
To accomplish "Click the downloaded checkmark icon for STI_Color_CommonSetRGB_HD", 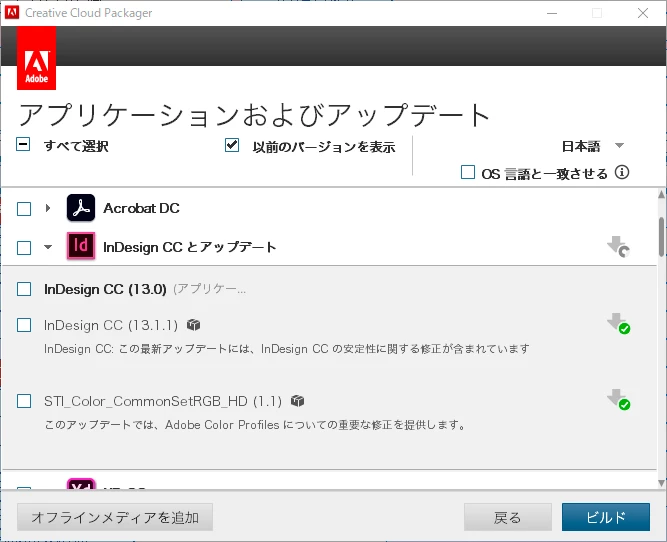I will [x=619, y=399].
